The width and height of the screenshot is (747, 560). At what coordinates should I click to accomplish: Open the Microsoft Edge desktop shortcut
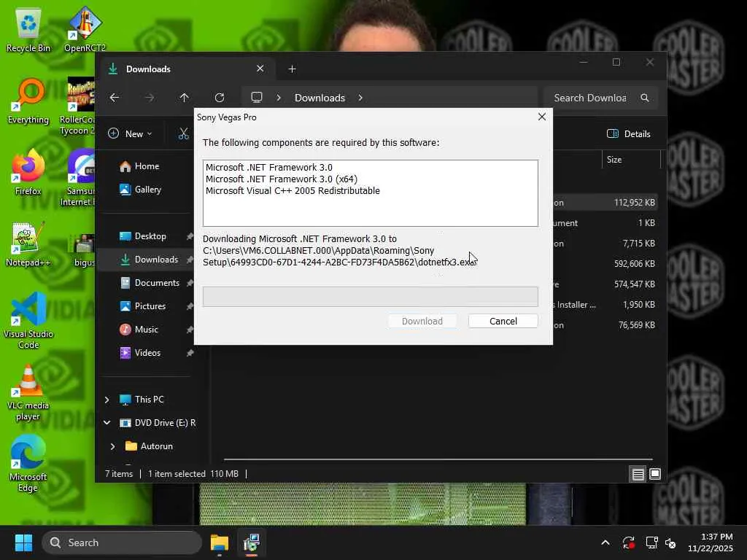[x=28, y=464]
